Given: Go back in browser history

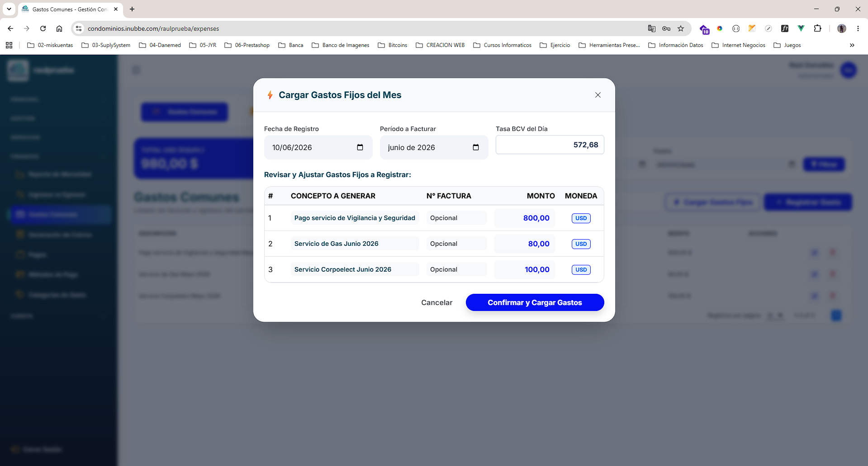Looking at the screenshot, I should pos(10,28).
